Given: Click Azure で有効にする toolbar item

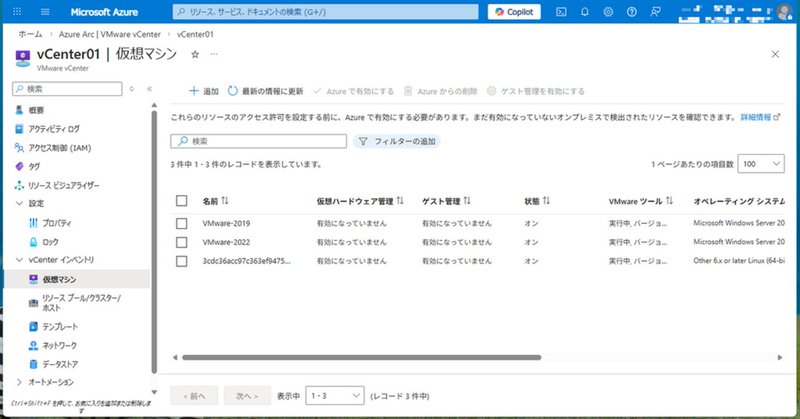Looking at the screenshot, I should coord(354,91).
